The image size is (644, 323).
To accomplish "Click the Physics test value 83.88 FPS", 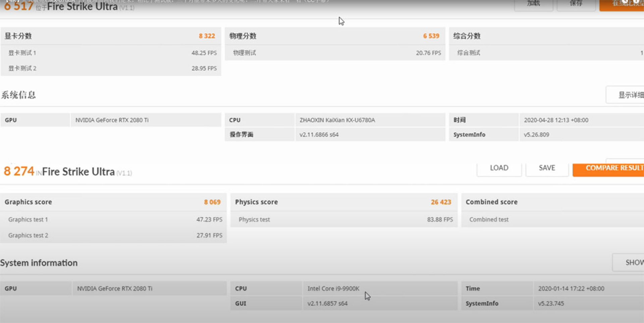I will click(x=440, y=220).
